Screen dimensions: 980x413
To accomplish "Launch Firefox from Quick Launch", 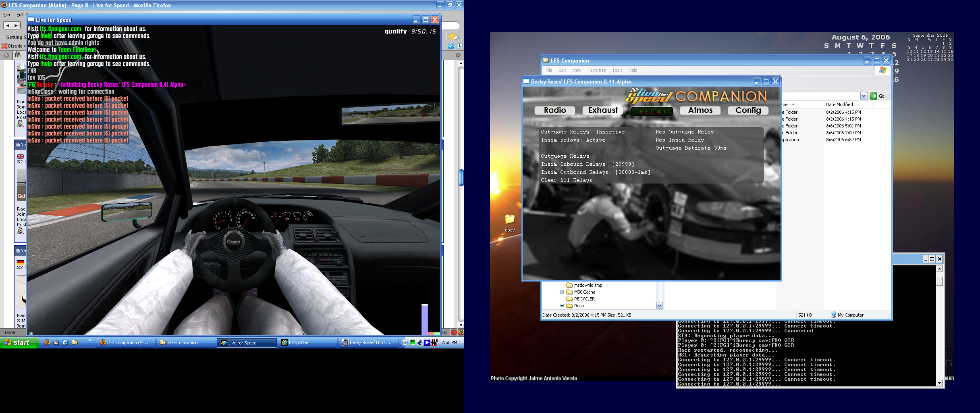I will tap(47, 342).
